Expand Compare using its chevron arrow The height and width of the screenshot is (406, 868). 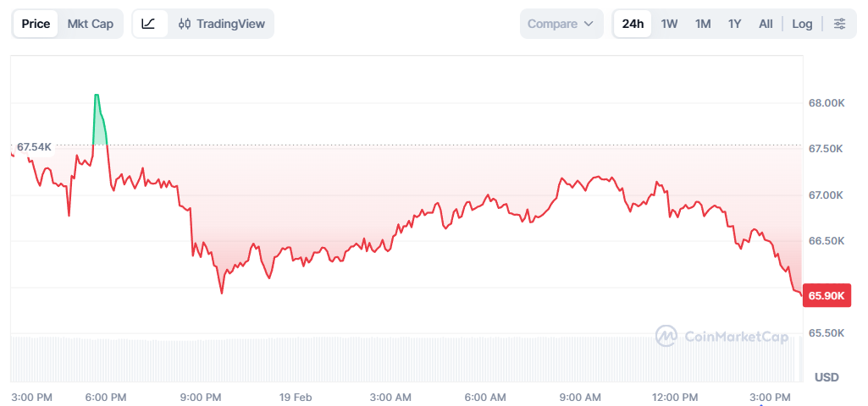pyautogui.click(x=589, y=24)
